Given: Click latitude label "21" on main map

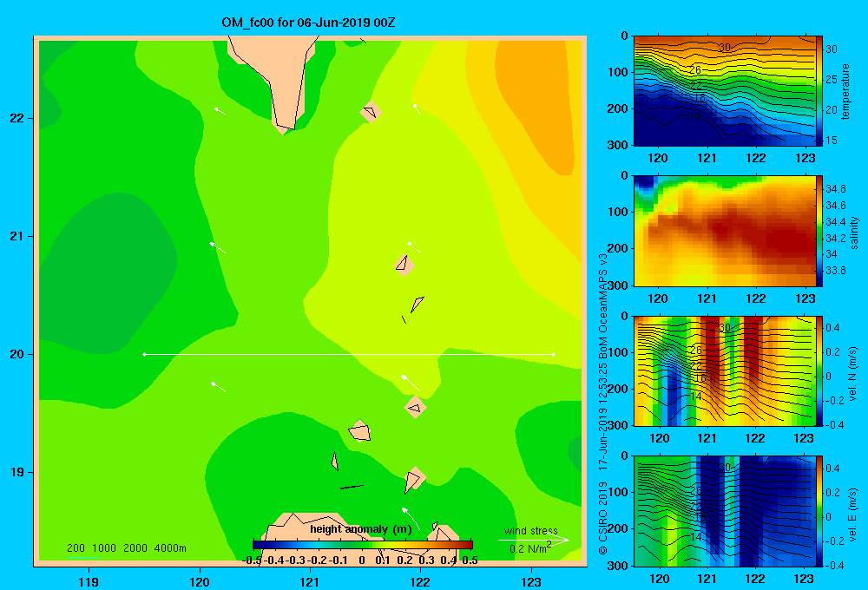Looking at the screenshot, I should click(x=16, y=236).
